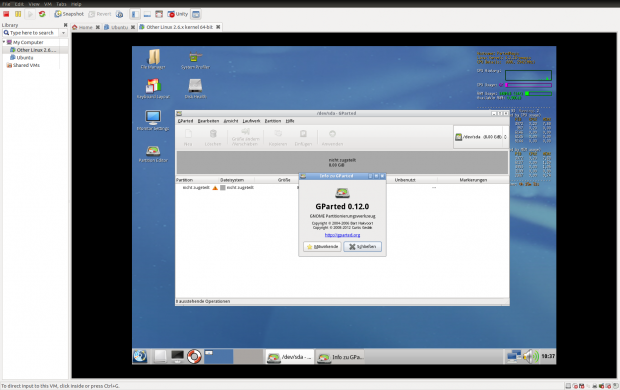Enter Unity mode
This screenshot has height=390, width=620.
178,14
